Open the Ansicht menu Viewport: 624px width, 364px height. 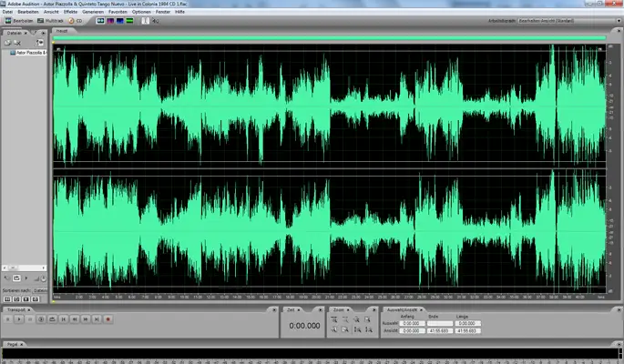(51, 12)
